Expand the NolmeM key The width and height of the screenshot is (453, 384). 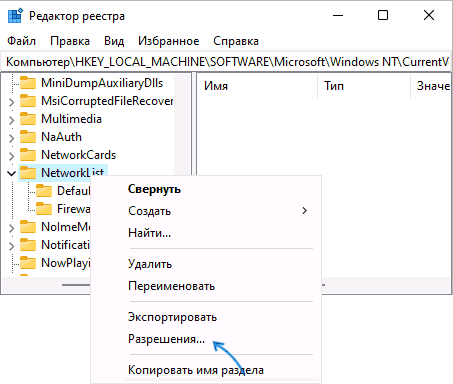click(11, 228)
